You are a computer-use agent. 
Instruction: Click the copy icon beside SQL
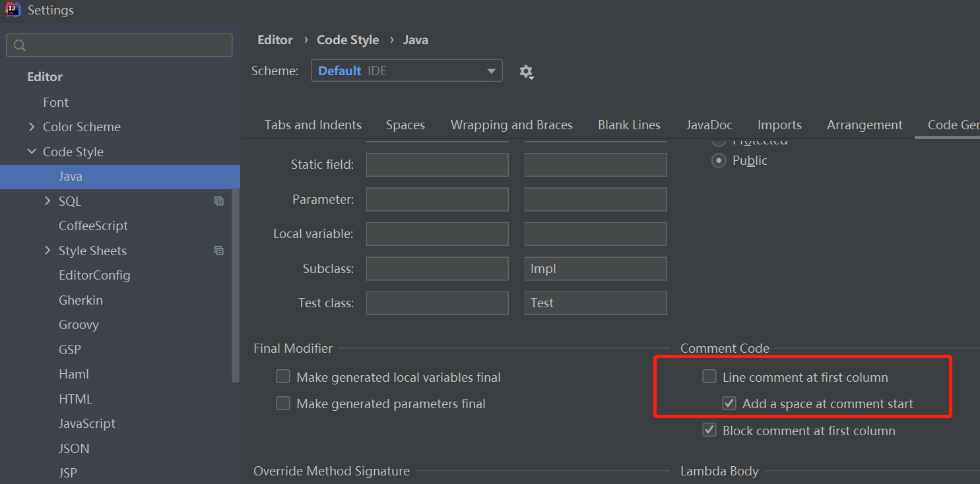(219, 201)
